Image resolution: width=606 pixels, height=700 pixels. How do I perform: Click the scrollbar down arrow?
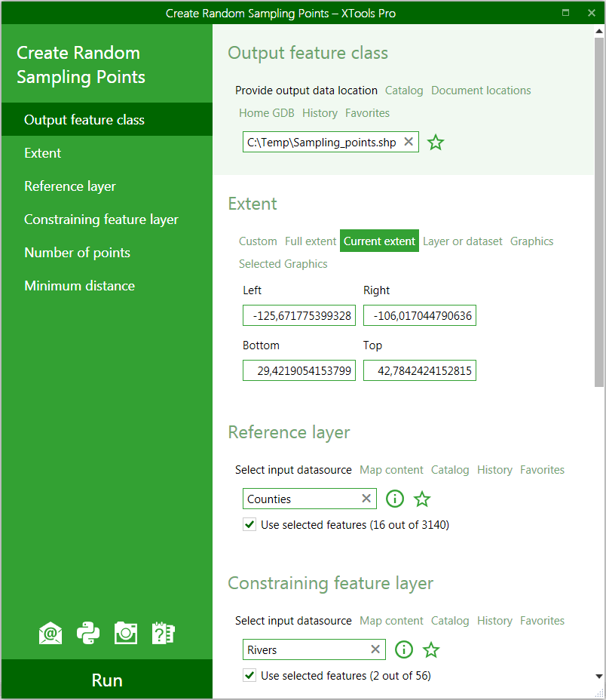pyautogui.click(x=599, y=677)
